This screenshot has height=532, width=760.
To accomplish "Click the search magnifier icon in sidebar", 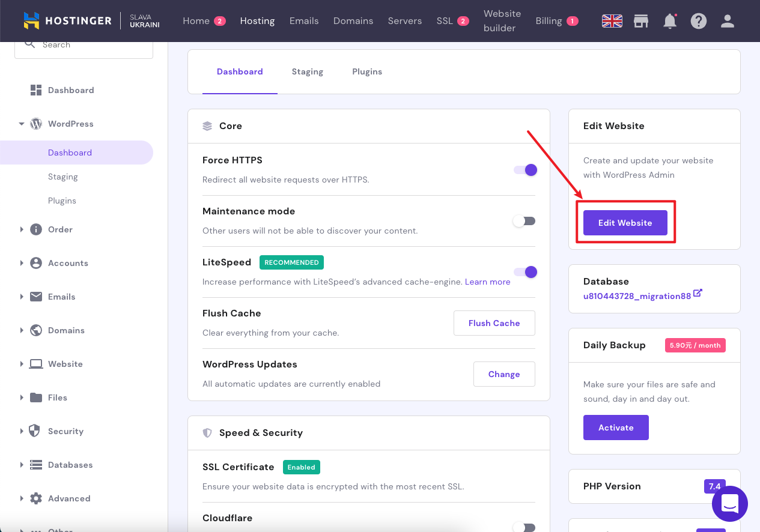I will click(x=29, y=44).
